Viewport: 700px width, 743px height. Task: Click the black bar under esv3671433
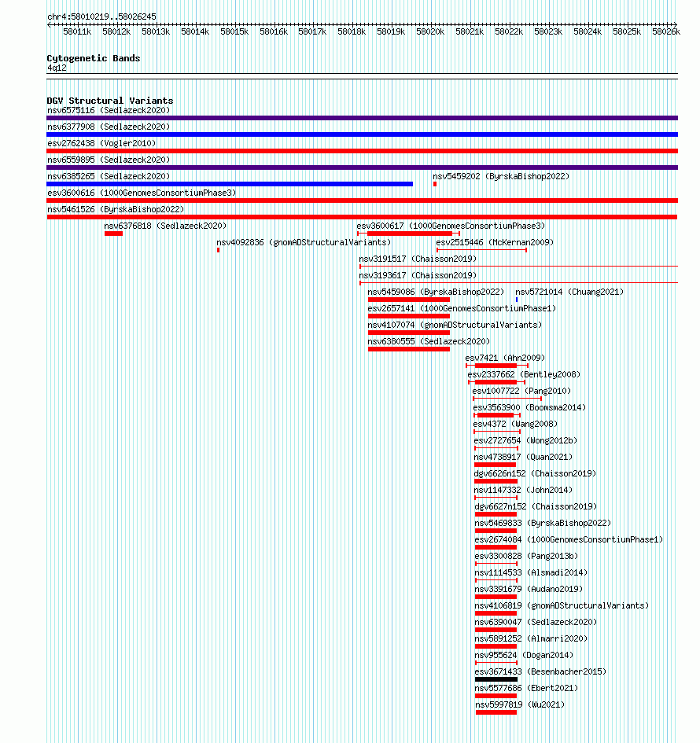(496, 679)
